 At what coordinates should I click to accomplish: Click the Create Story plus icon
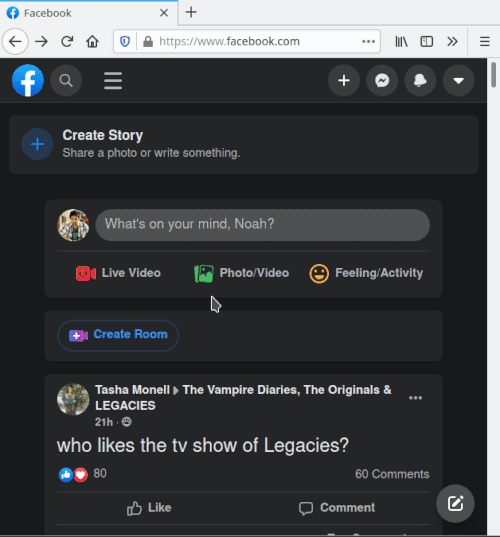(37, 144)
